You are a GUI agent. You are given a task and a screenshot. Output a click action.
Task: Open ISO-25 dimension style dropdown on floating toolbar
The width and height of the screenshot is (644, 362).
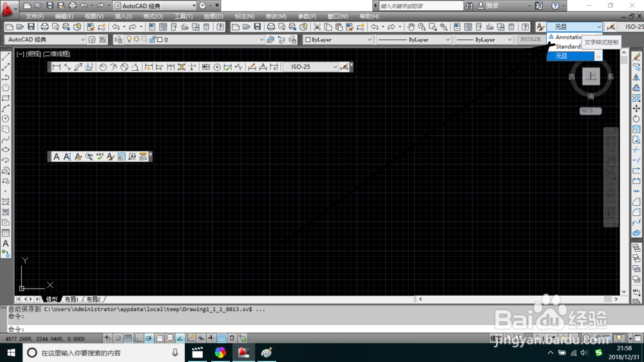coord(335,67)
